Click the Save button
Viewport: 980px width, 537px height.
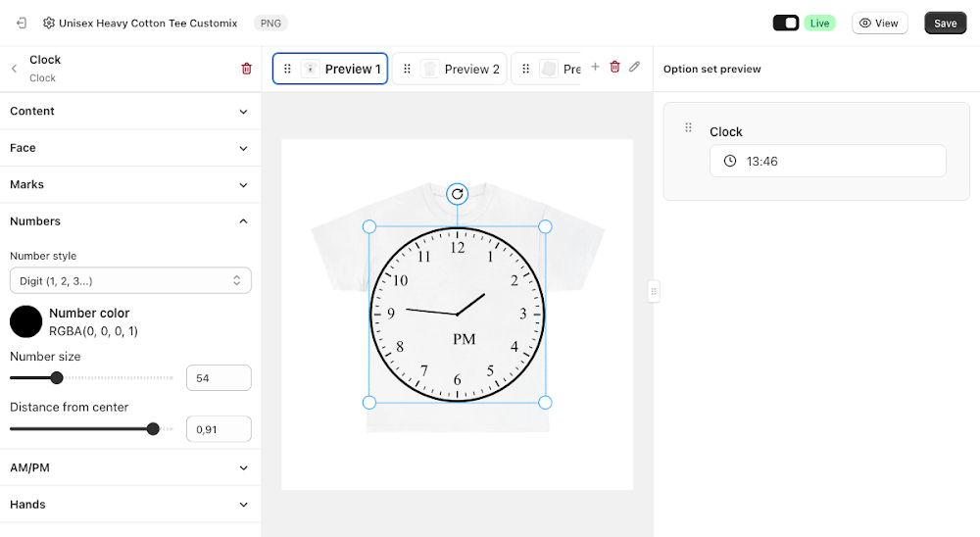pos(945,24)
